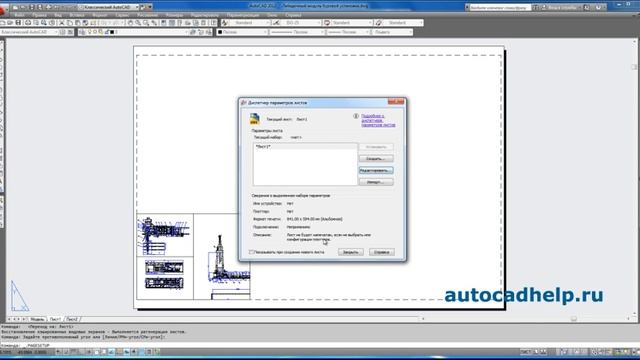The width and height of the screenshot is (640, 360).
Task: Close the page setup manager dialog window
Action: click(396, 102)
